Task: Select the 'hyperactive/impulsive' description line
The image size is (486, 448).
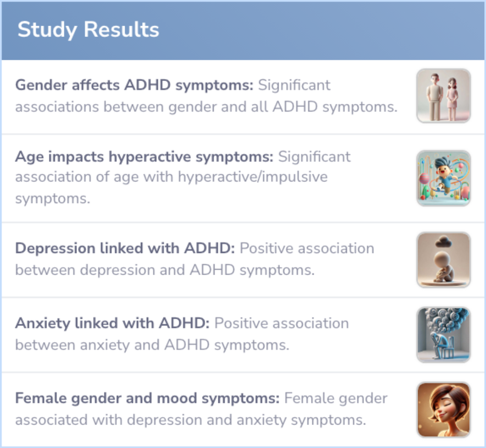Action: click(x=171, y=177)
